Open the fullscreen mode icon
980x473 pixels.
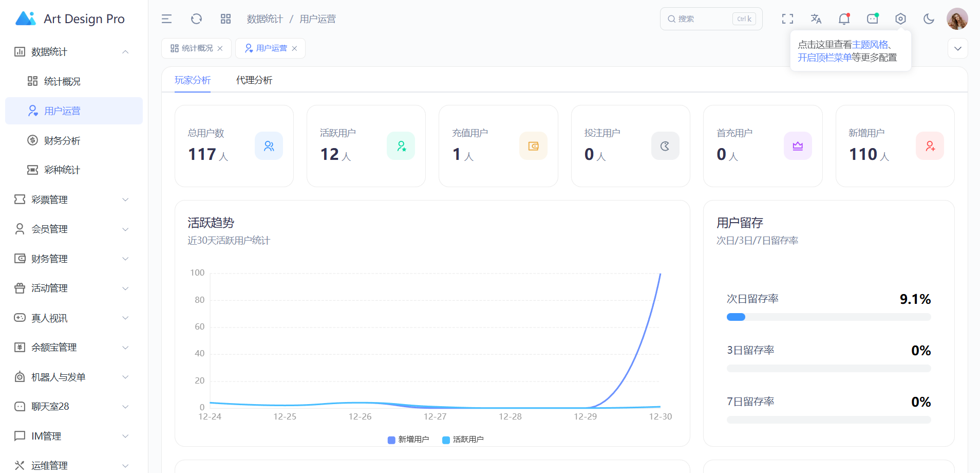coord(787,19)
